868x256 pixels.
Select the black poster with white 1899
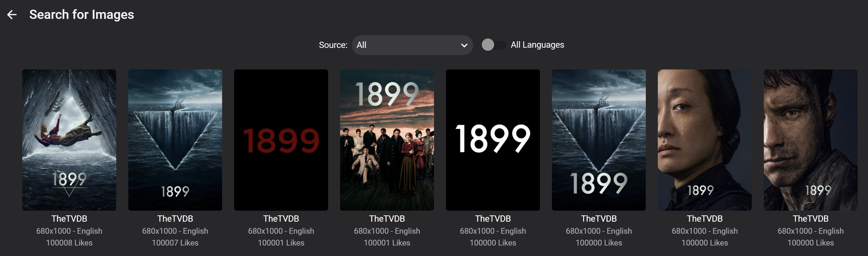(493, 140)
